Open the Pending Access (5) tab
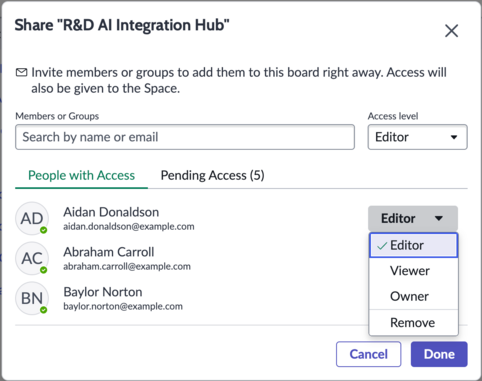Screen dimensions: 482x381 (x=212, y=175)
